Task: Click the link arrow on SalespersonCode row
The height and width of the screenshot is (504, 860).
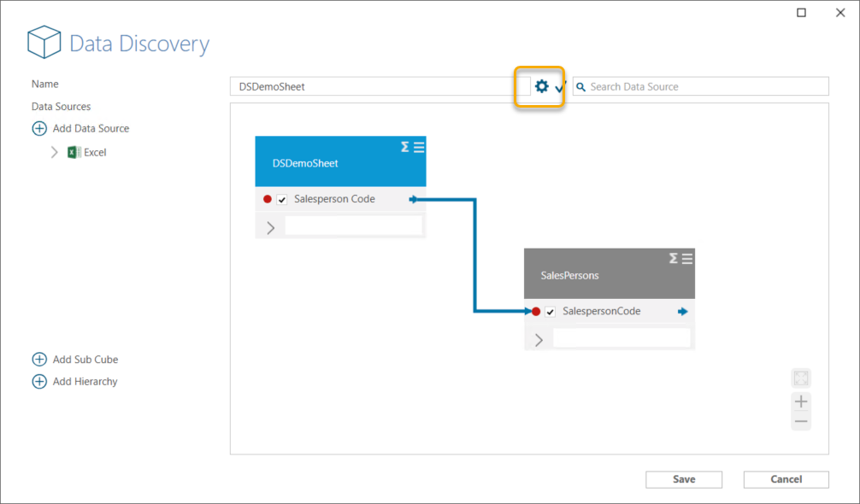Action: [x=682, y=312]
